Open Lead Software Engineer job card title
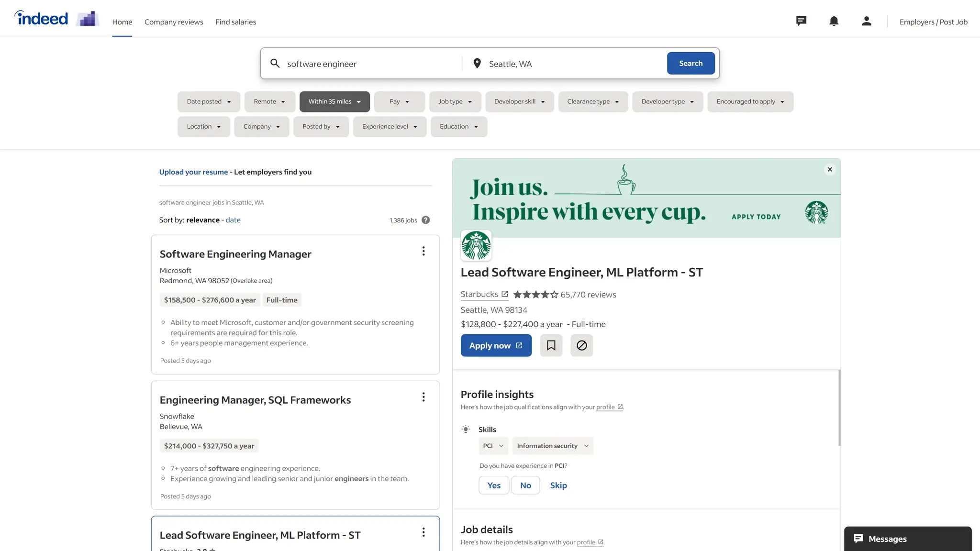 [x=260, y=535]
